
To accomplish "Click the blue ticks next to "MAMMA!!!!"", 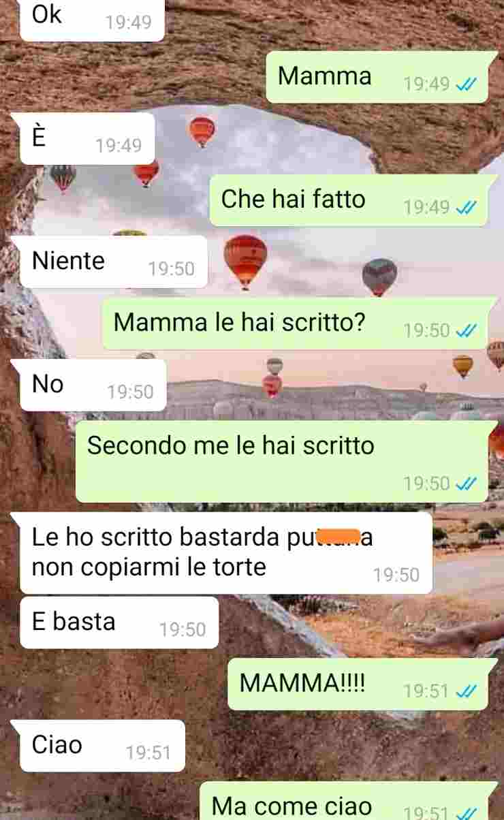I will [467, 692].
